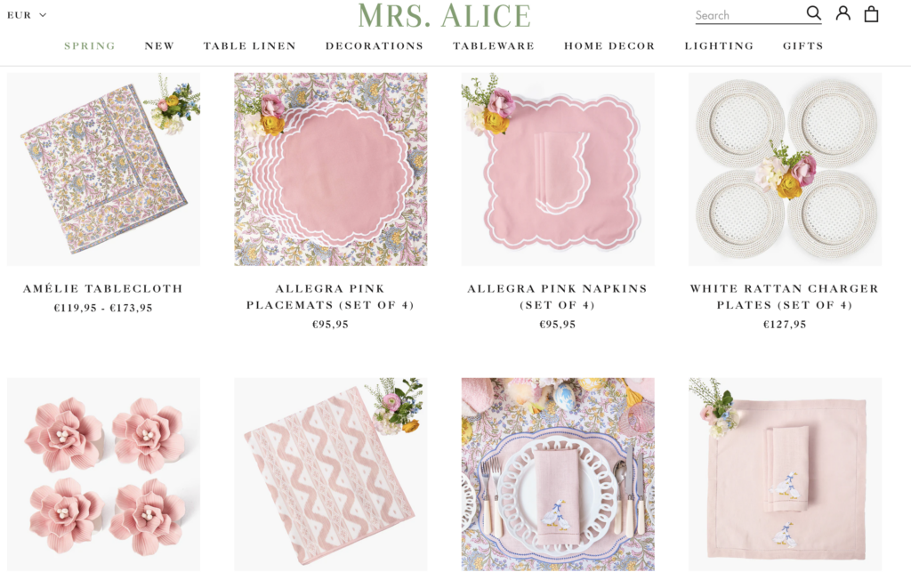Open the pink wavy striped tablecloth thumbnail
Image resolution: width=911 pixels, height=588 pixels.
pyautogui.click(x=331, y=474)
